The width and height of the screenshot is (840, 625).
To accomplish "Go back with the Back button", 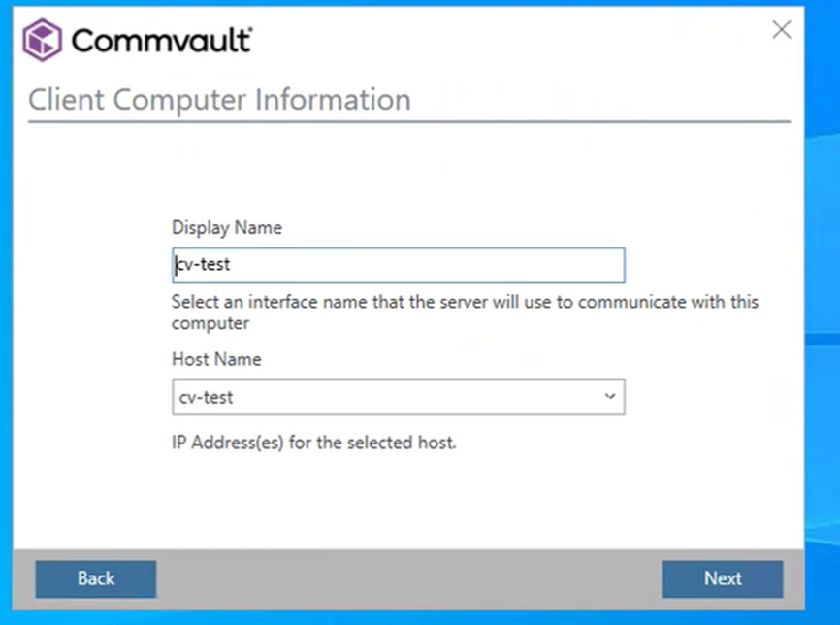I will point(96,578).
